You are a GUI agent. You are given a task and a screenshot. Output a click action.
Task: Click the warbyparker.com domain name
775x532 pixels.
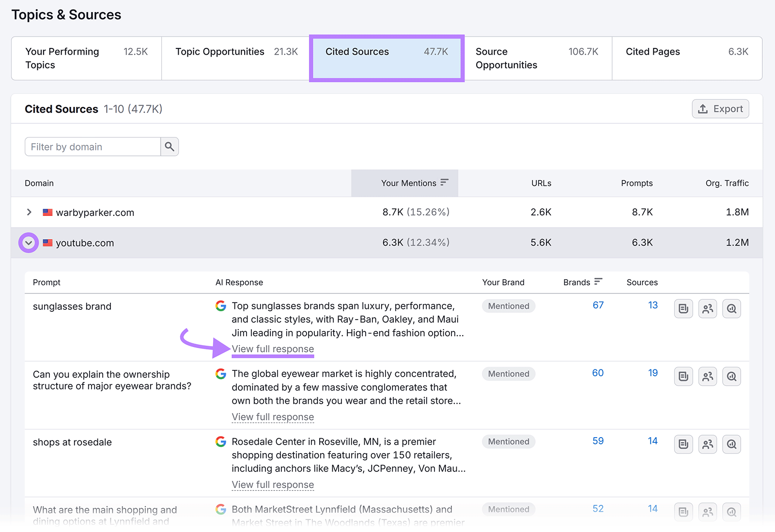(95, 213)
